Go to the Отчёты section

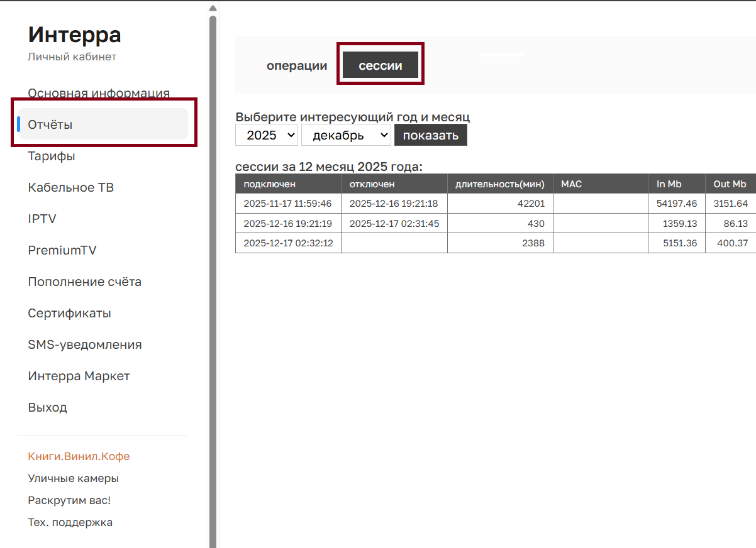[50, 124]
